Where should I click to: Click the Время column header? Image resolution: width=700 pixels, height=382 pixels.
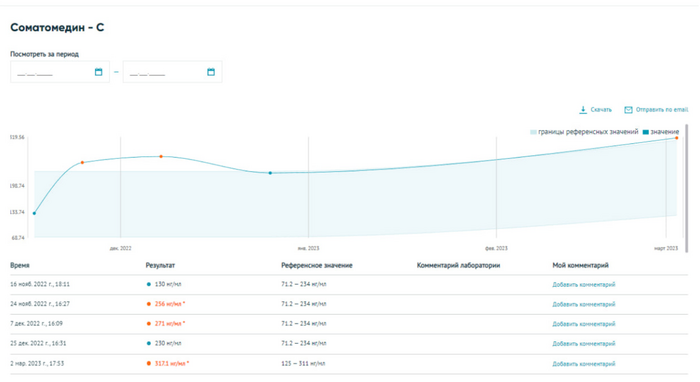click(20, 266)
